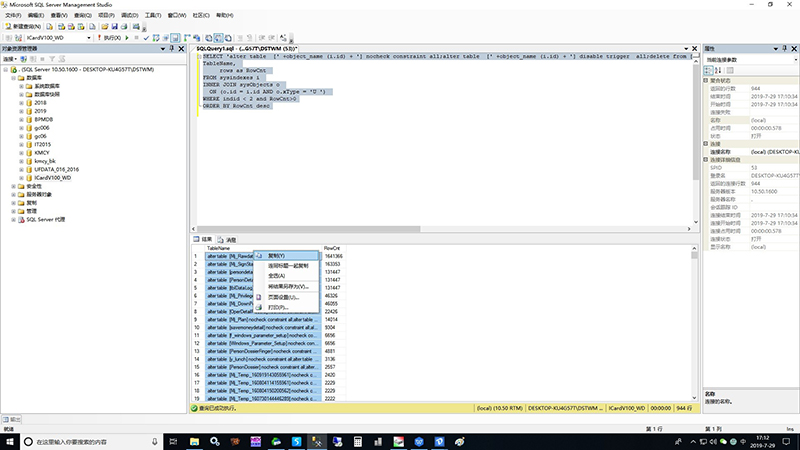Screen dimensions: 800x450
Task: Switch to the Messages results tab
Action: pyautogui.click(x=227, y=240)
